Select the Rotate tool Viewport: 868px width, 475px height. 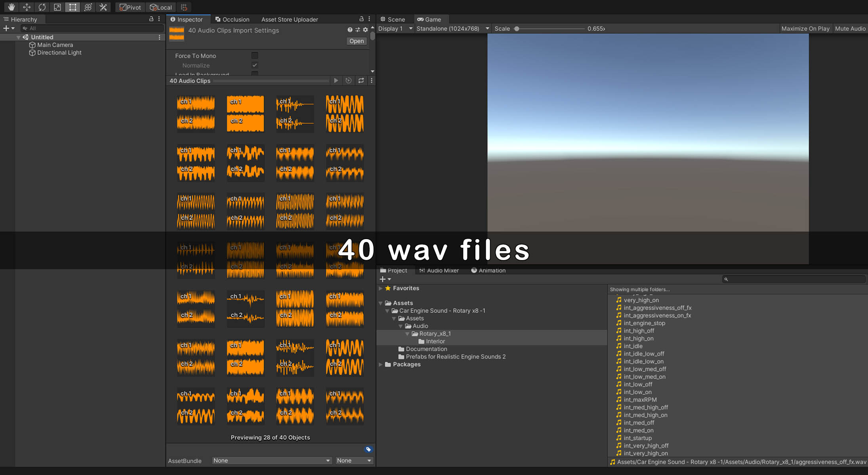(x=42, y=7)
